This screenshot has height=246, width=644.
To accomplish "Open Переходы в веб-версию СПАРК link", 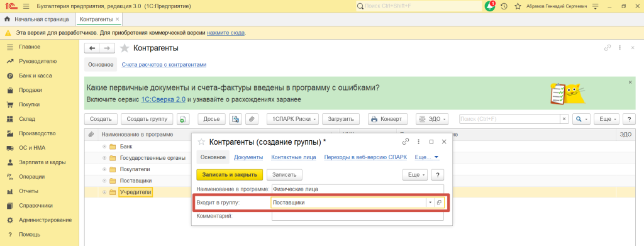I will [x=365, y=157].
